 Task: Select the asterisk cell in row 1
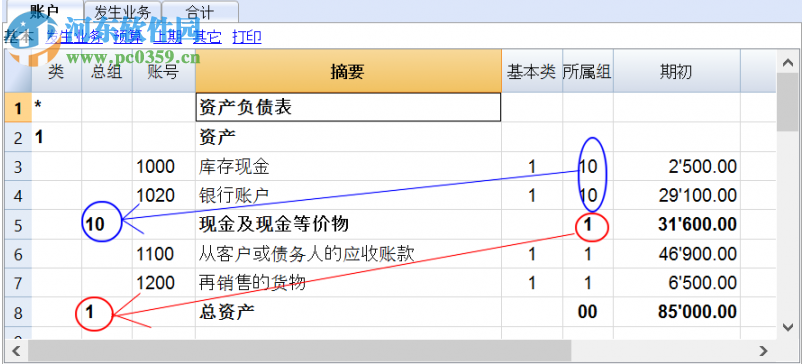pos(56,108)
